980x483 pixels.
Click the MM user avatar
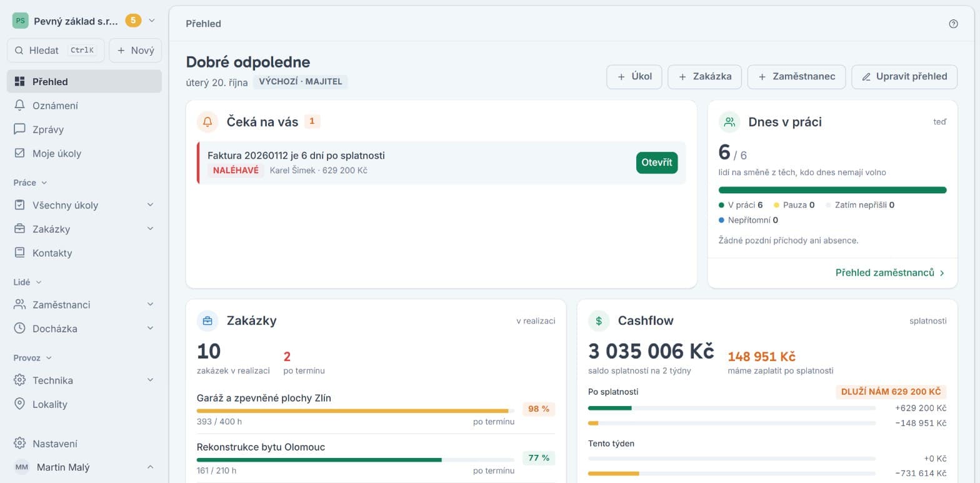(x=22, y=467)
